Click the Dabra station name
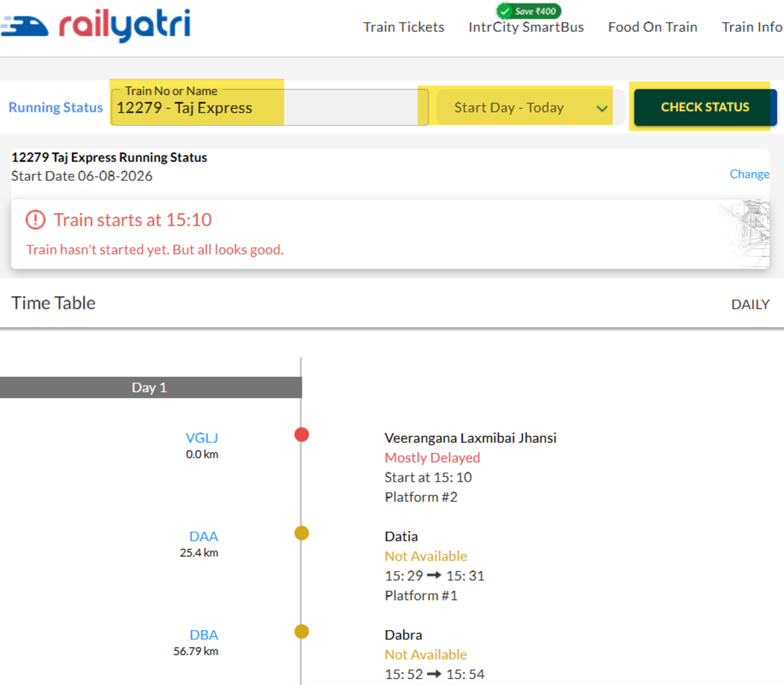The image size is (784, 685). click(403, 635)
